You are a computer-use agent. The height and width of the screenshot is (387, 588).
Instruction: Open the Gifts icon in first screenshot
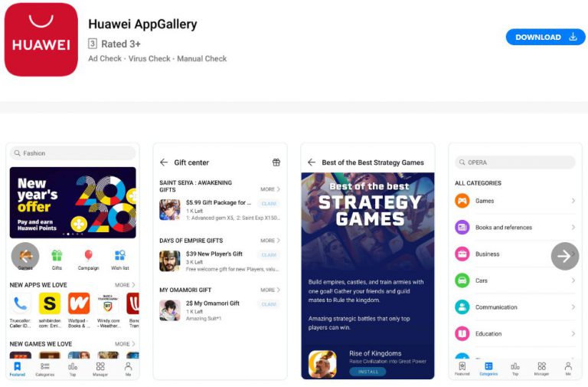(x=57, y=256)
